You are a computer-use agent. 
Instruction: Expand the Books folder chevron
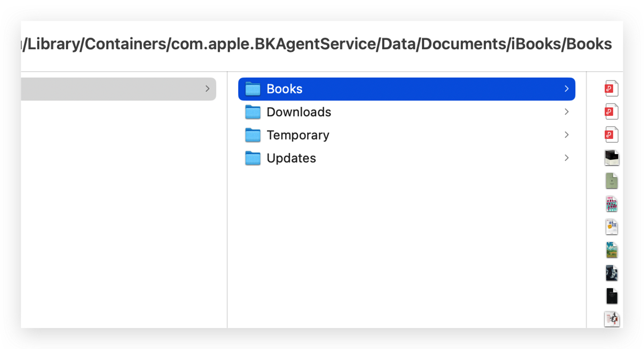coord(566,89)
